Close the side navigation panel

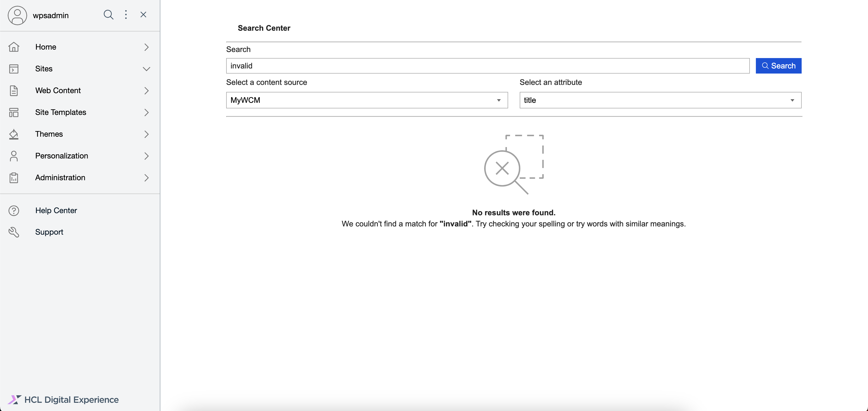tap(143, 15)
